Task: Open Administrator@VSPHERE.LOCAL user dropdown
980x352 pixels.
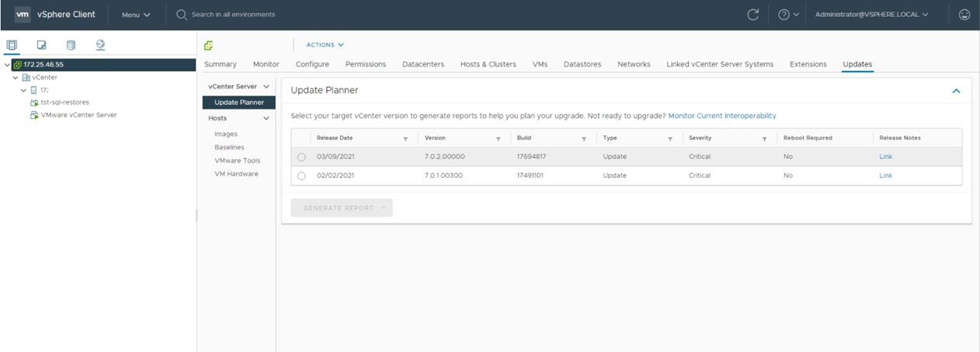Action: tap(871, 15)
